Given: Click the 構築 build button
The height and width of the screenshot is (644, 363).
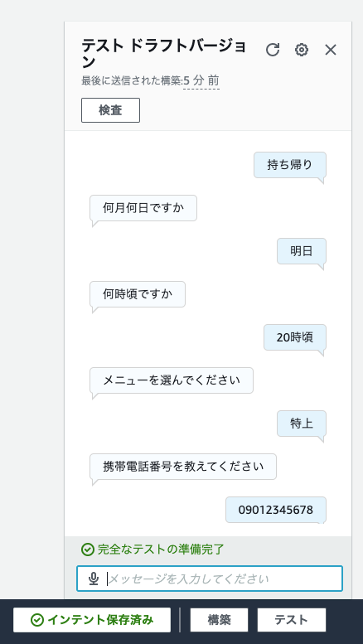Looking at the screenshot, I should pos(219,620).
